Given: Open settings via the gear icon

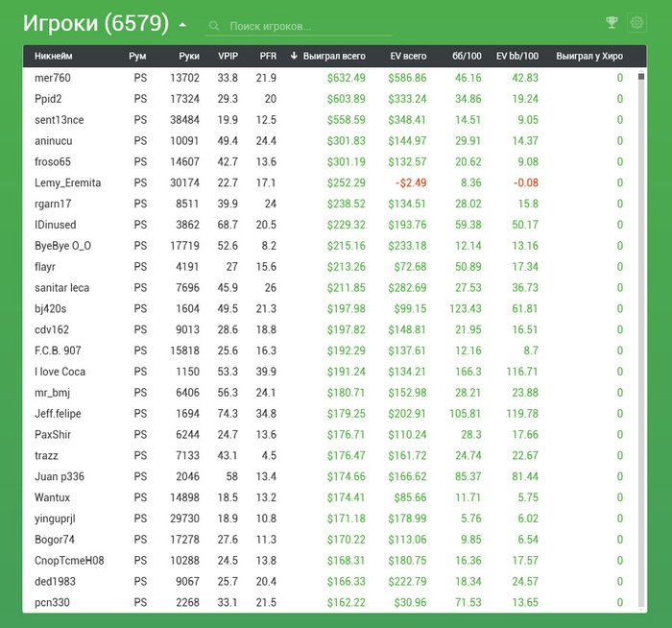Looking at the screenshot, I should coord(636,23).
